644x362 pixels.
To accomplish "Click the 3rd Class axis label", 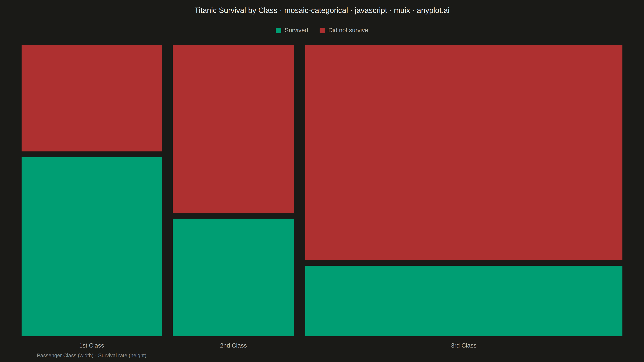I will 463,346.
